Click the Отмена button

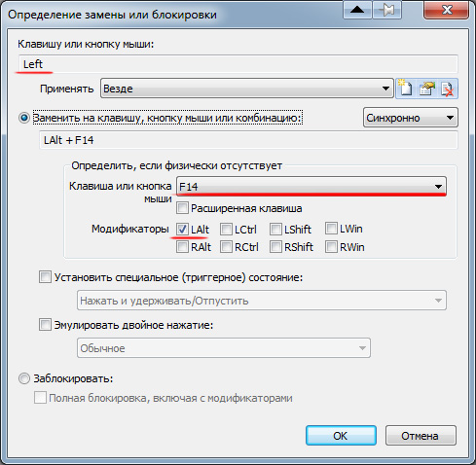click(421, 436)
